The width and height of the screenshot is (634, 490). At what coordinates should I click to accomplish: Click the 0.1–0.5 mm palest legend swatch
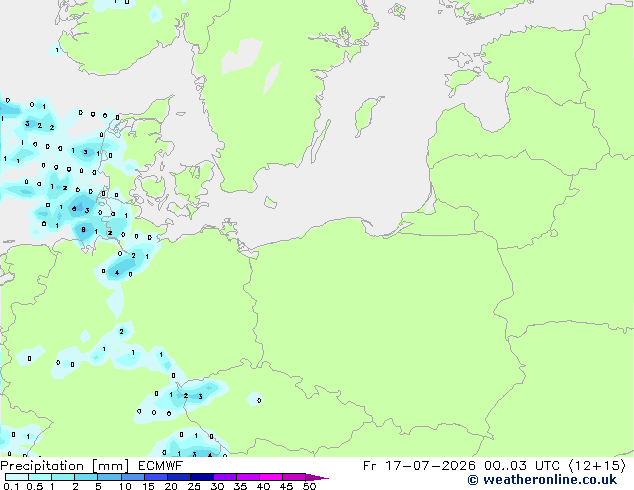click(x=17, y=477)
